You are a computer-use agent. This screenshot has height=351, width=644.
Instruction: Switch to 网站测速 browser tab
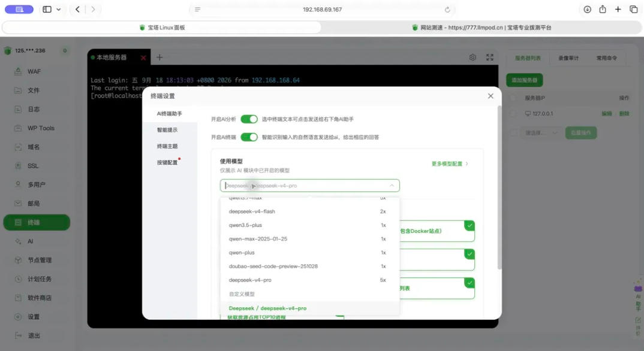coord(482,28)
